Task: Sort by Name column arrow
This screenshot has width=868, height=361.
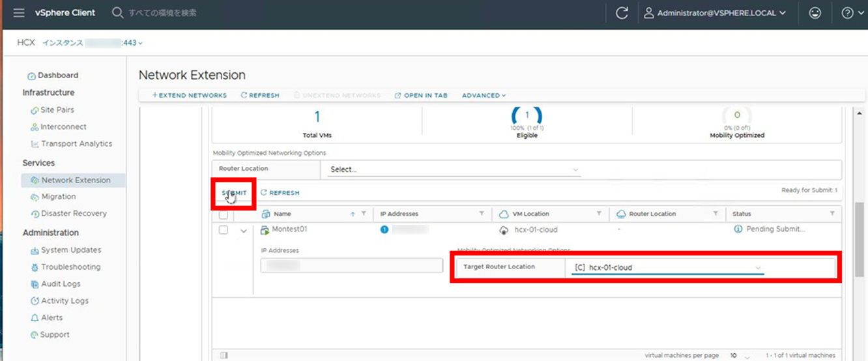Action: point(353,214)
